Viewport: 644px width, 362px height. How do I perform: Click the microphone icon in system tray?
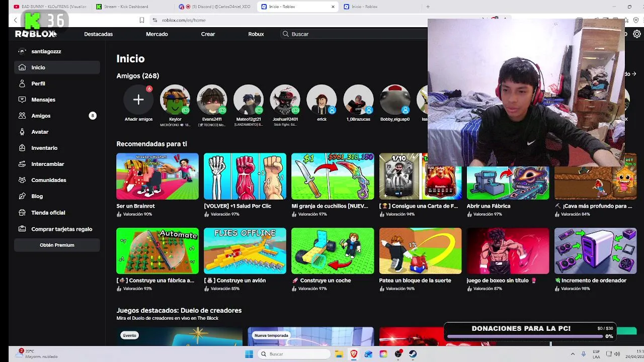pos(584,354)
